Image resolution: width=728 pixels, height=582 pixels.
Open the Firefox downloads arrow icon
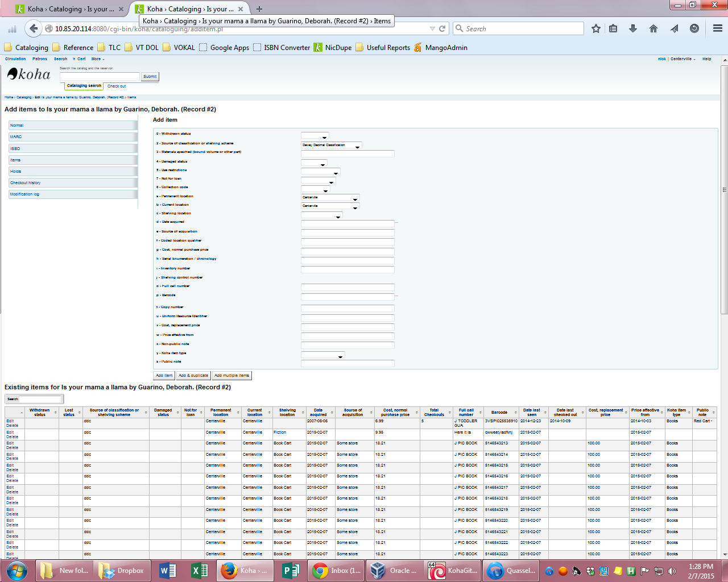point(632,28)
